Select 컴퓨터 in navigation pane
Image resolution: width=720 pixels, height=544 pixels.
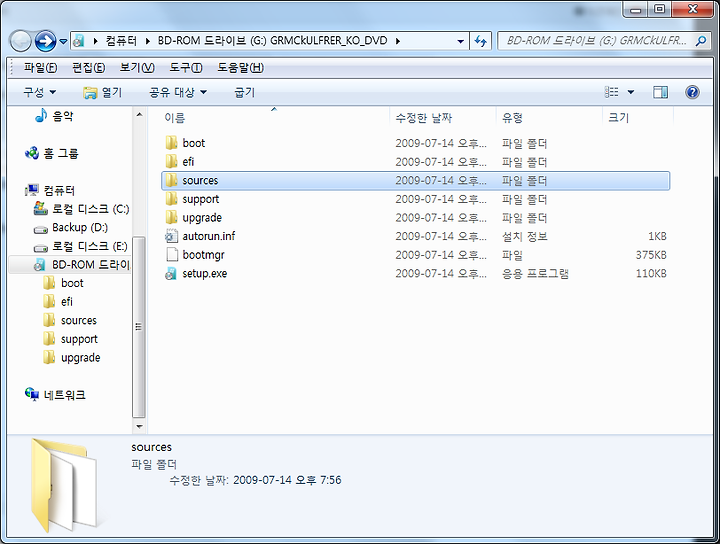click(x=50, y=190)
